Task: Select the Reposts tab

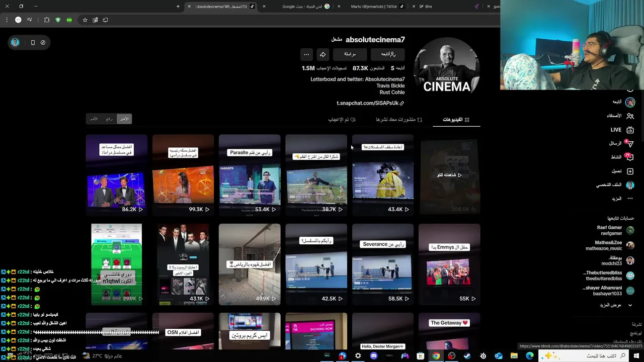Action: pyautogui.click(x=399, y=120)
